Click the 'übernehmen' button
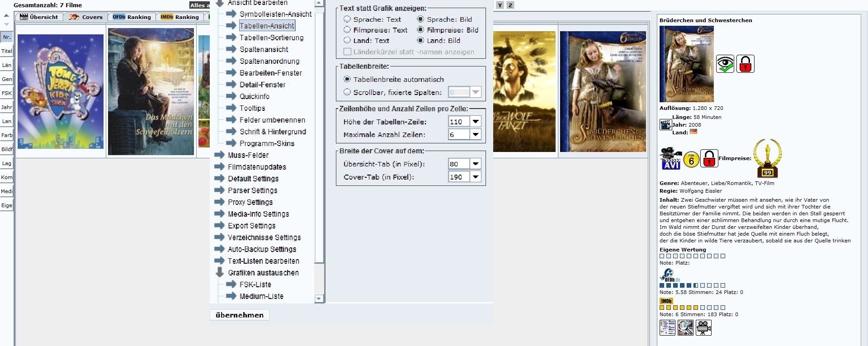Screen dimensions: 868x346 tap(240, 315)
